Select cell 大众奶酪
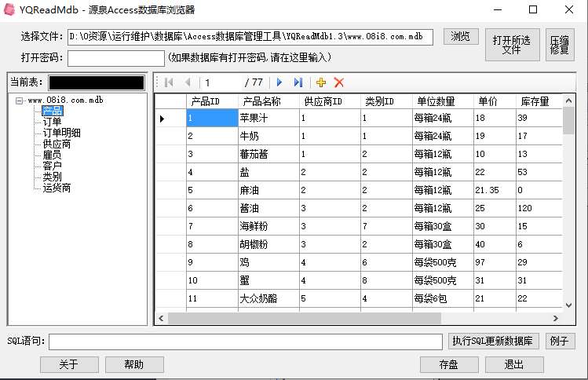Screen dimensions: 588x380 (x=268, y=298)
